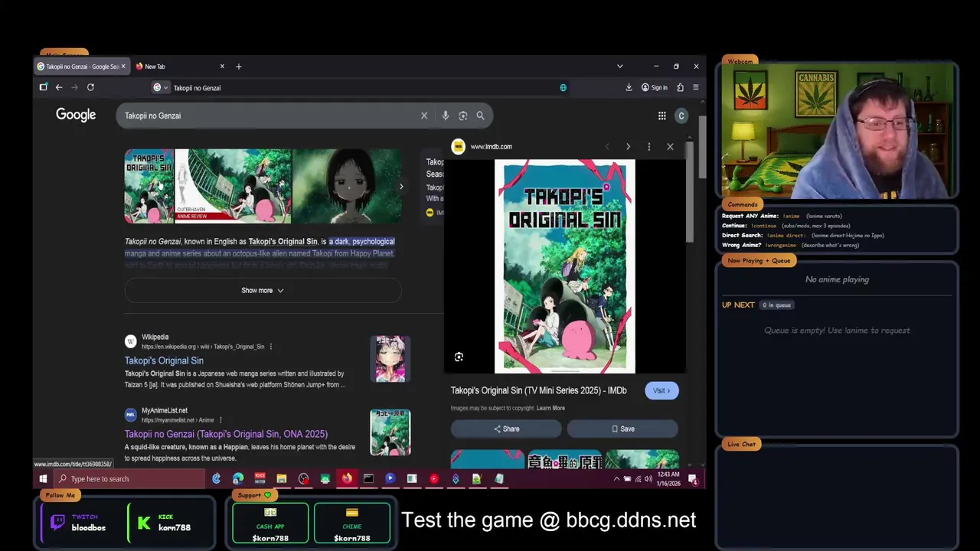List all tabs dropdown arrow in Firefox

click(619, 67)
